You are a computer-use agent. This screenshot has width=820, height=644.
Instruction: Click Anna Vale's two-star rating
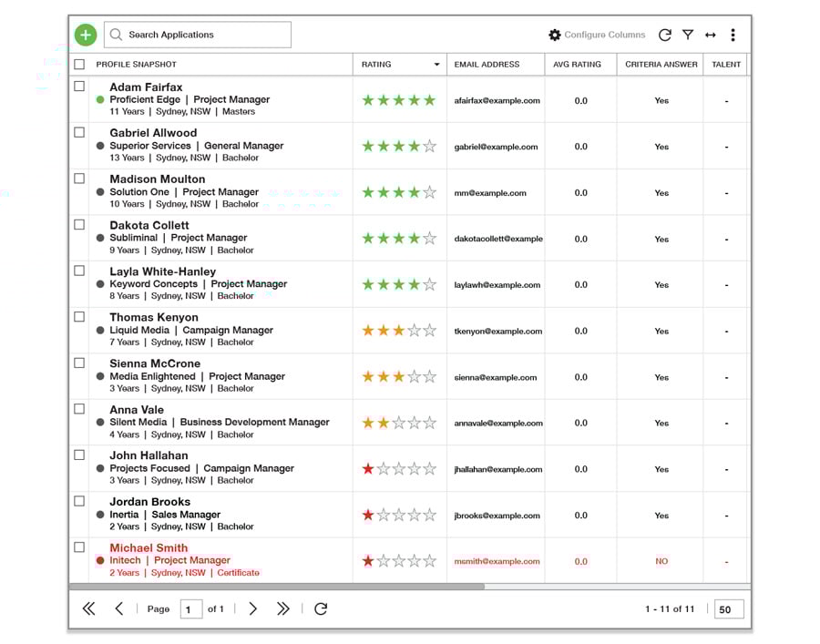pyautogui.click(x=399, y=423)
